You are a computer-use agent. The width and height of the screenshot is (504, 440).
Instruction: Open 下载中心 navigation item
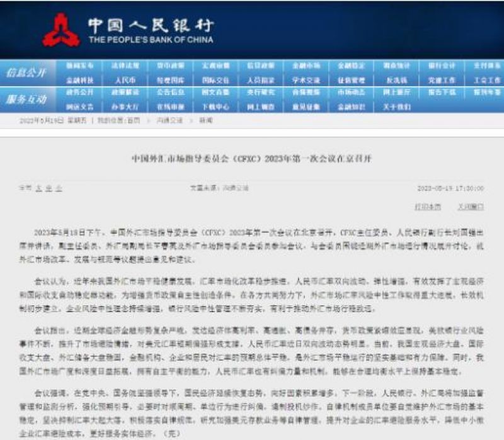[x=215, y=107]
